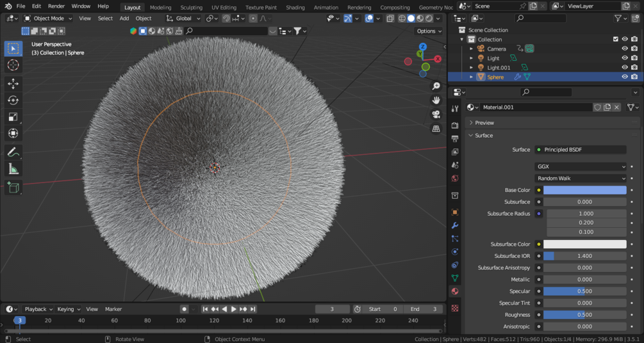Toggle Collection exclude checkbox
The width and height of the screenshot is (644, 343).
tap(615, 39)
